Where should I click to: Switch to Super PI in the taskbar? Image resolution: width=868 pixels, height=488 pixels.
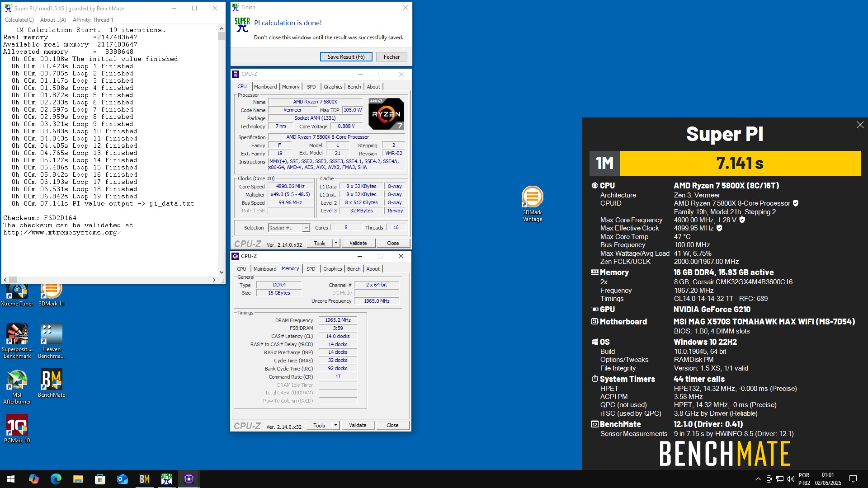[x=166, y=479]
